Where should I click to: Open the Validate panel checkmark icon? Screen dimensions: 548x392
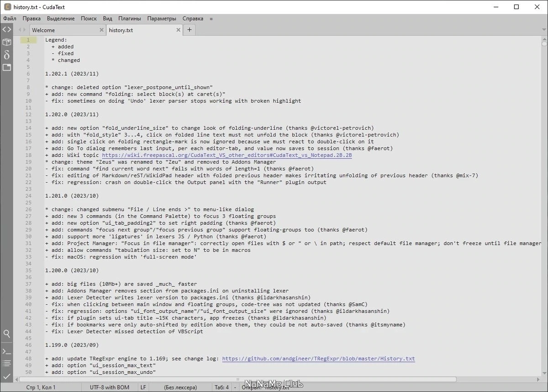[x=6, y=376]
